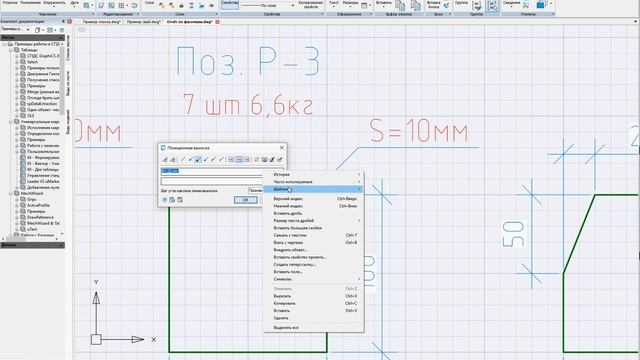640x360 pixels.
Task: Choose Выделить все from context menu
Action: (313, 328)
